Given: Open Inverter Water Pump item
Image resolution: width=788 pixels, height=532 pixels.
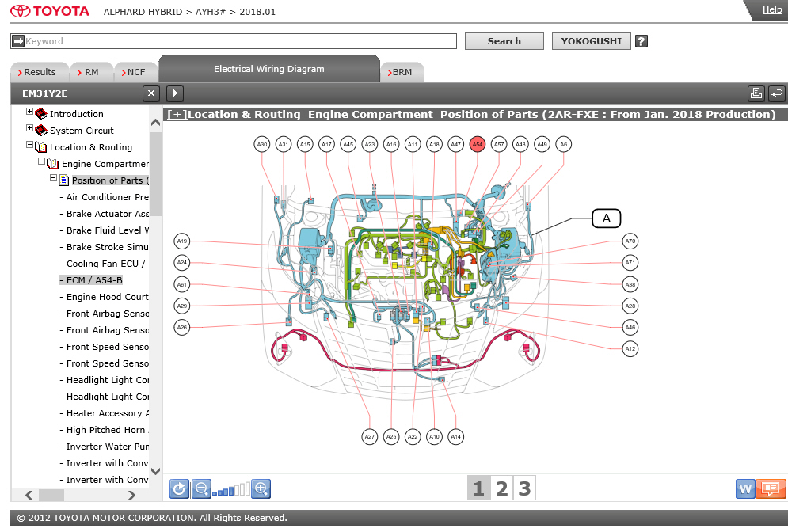Looking at the screenshot, I should pos(107,446).
